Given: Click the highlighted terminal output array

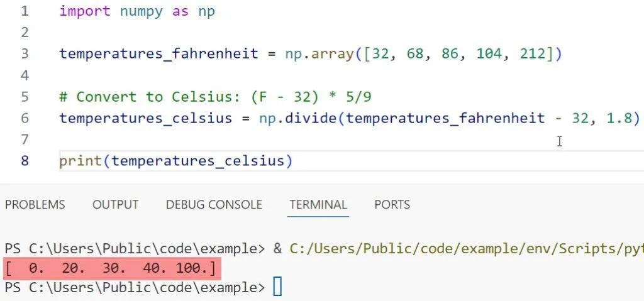Looking at the screenshot, I should tap(112, 269).
